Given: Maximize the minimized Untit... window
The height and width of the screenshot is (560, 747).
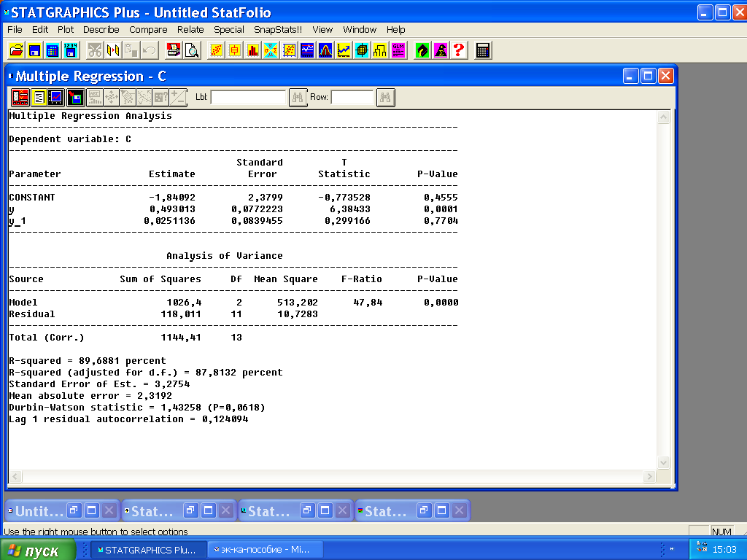Looking at the screenshot, I should click(x=91, y=510).
